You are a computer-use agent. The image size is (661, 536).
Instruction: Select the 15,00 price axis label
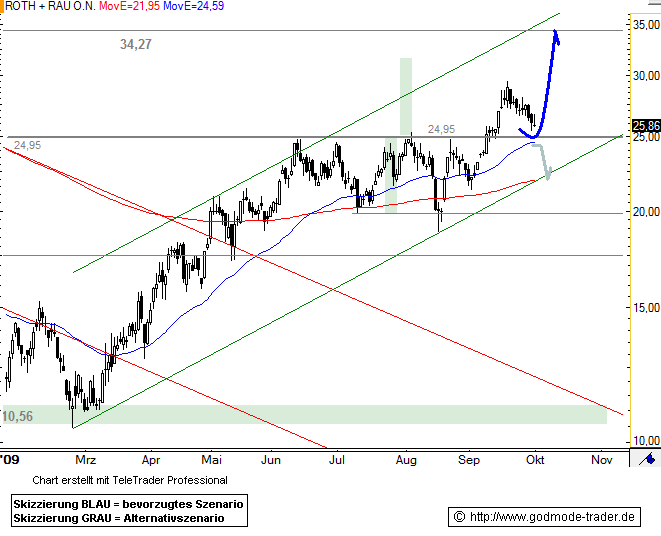tap(646, 307)
